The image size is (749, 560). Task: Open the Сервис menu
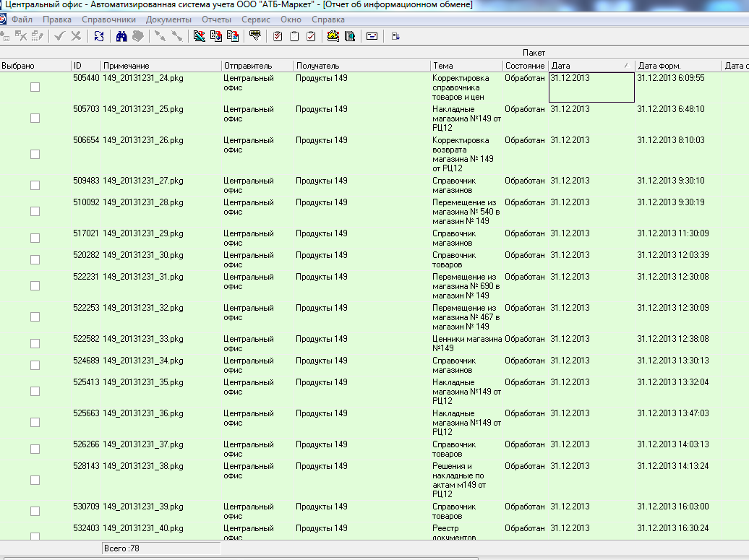point(256,20)
